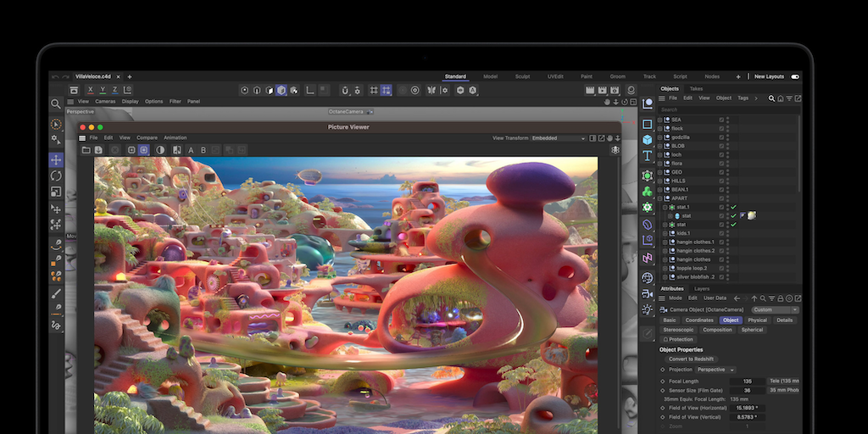Open file folder icon in Picture Viewer
868x434 pixels.
(x=86, y=150)
